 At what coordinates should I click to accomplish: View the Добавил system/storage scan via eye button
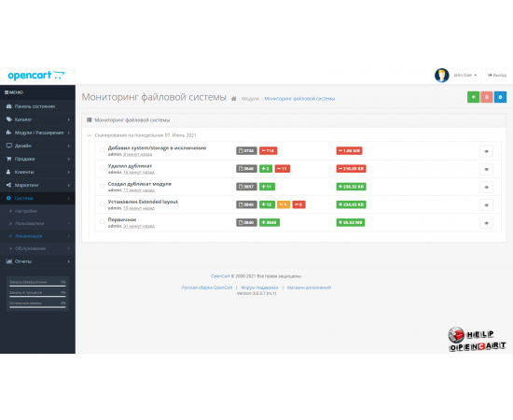tap(487, 151)
